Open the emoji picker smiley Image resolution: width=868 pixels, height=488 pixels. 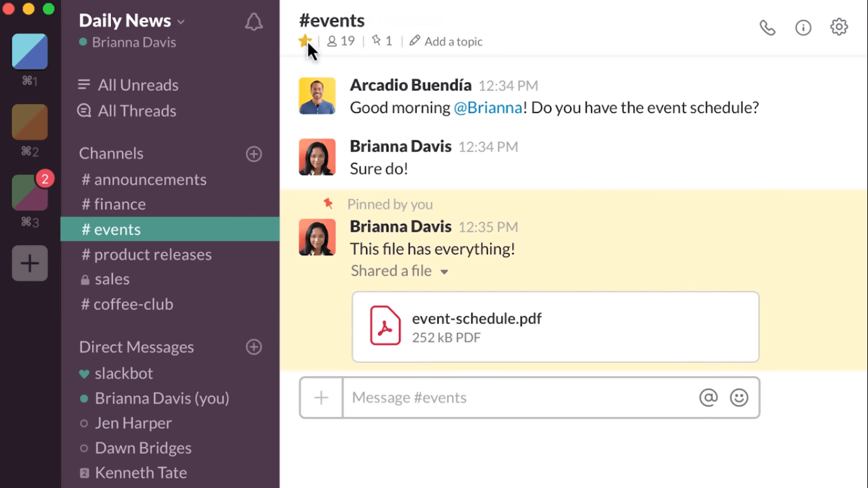(x=739, y=398)
